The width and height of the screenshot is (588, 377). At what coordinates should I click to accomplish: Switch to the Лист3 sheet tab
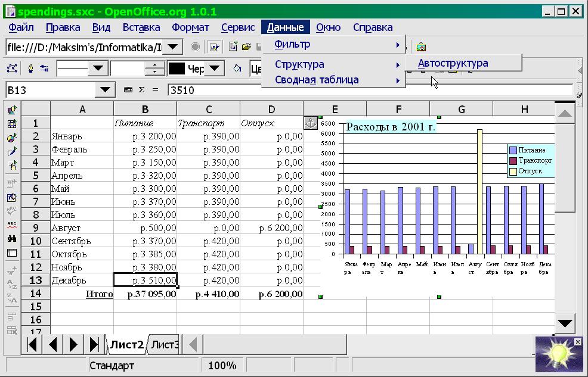click(164, 344)
